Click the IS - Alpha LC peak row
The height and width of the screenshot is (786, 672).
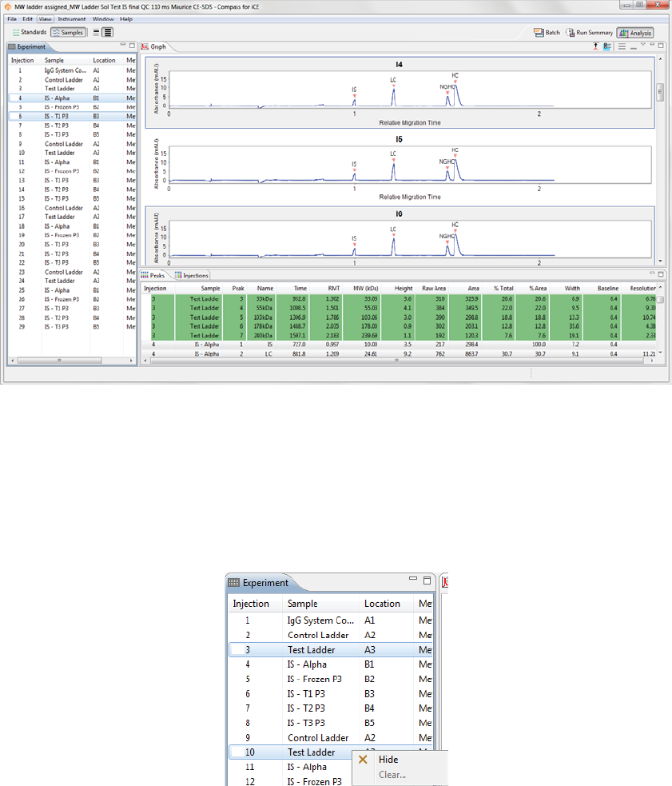pyautogui.click(x=399, y=354)
